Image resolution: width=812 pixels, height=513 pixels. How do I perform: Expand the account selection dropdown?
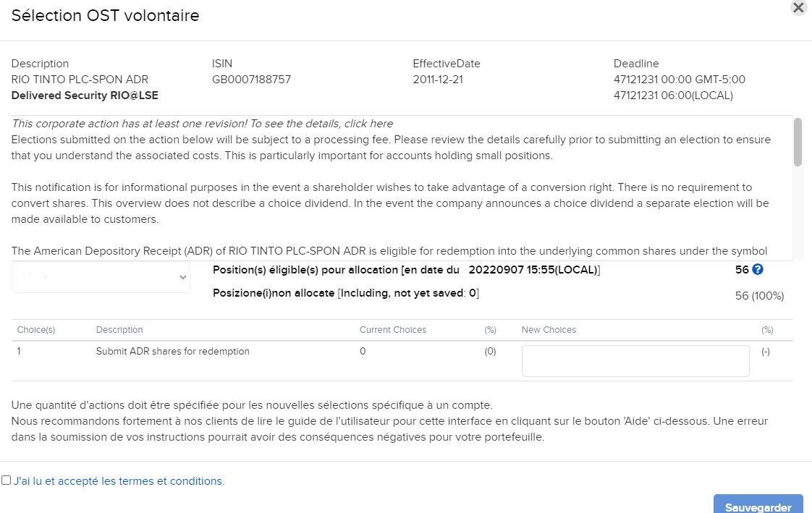click(101, 277)
